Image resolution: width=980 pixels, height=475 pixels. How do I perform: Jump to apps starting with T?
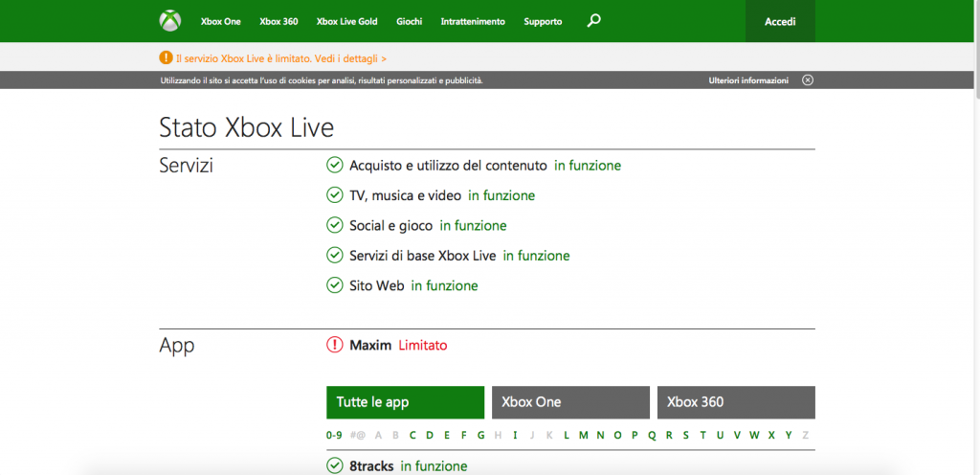pyautogui.click(x=702, y=436)
